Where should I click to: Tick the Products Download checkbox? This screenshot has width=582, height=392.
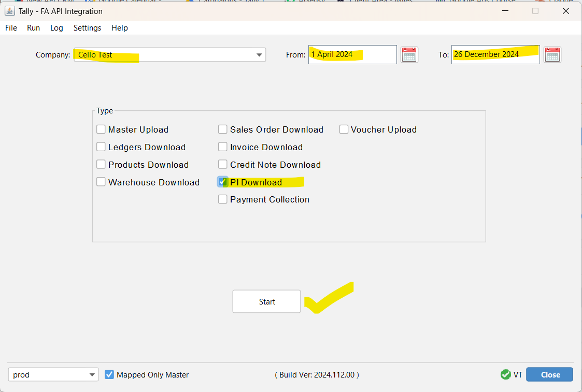(101, 164)
